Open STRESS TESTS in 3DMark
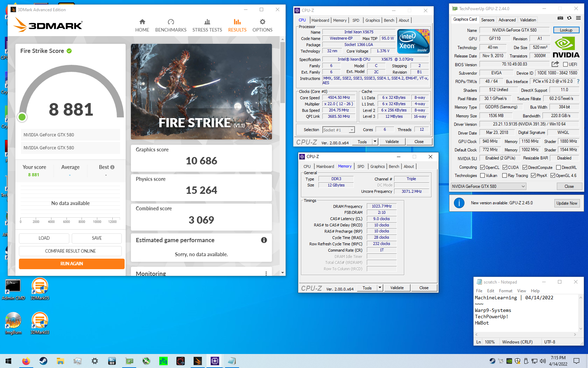Image resolution: width=588 pixels, height=368 pixels. [x=207, y=26]
